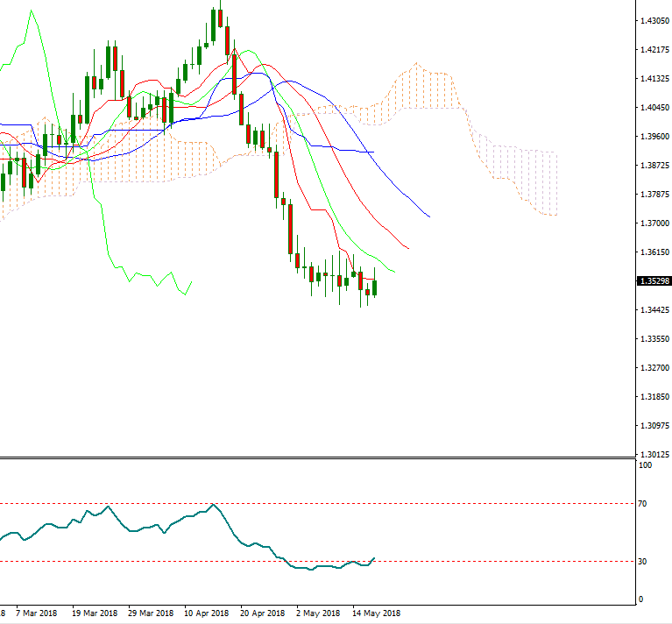Viewport: 672px width, 624px height.
Task: Click the RSI 30 level axis label
Action: click(x=642, y=562)
